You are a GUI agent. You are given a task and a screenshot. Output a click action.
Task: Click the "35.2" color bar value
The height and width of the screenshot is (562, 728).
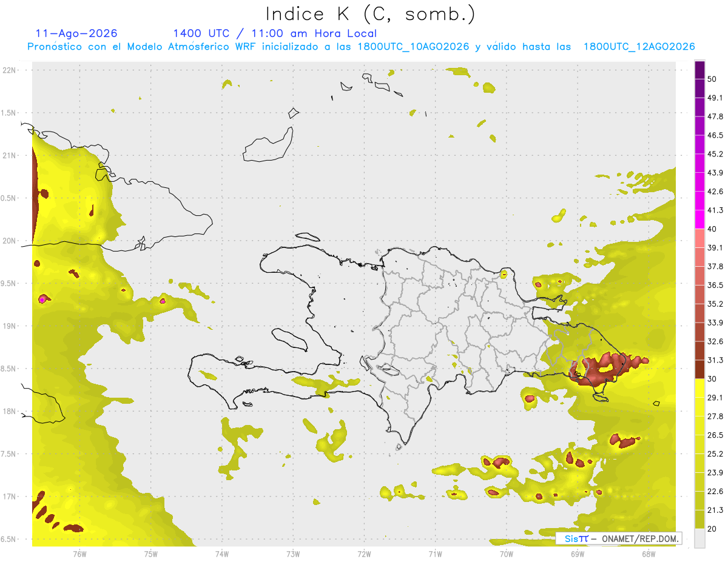click(715, 304)
